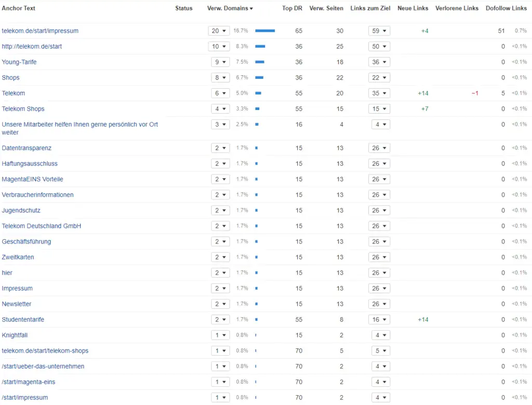Sort table by Top DR header
This screenshot has height=405, width=532.
tap(292, 8)
